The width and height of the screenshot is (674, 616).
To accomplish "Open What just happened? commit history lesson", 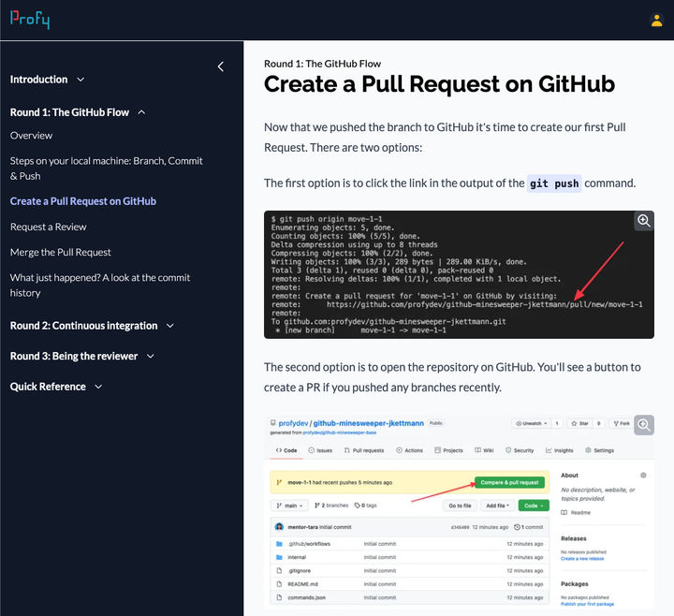I will [x=100, y=286].
